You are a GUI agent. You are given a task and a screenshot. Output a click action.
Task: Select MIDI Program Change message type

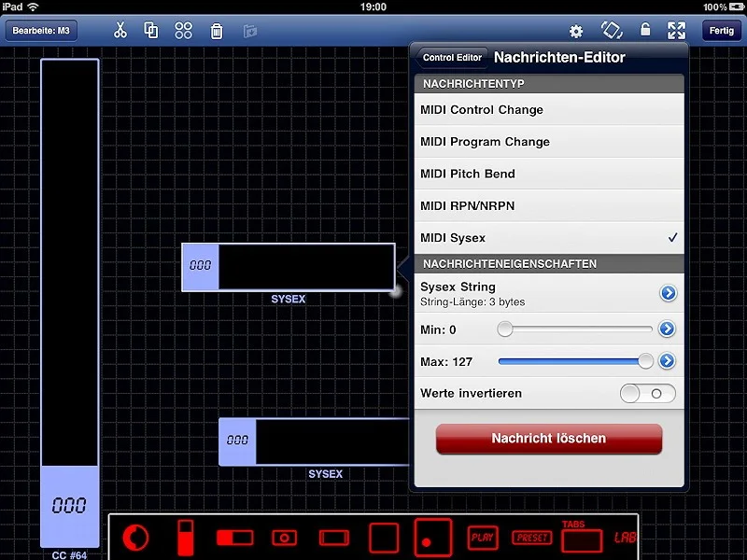tap(549, 142)
